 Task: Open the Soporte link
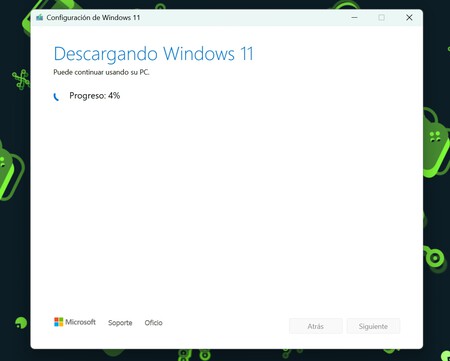pyautogui.click(x=120, y=323)
